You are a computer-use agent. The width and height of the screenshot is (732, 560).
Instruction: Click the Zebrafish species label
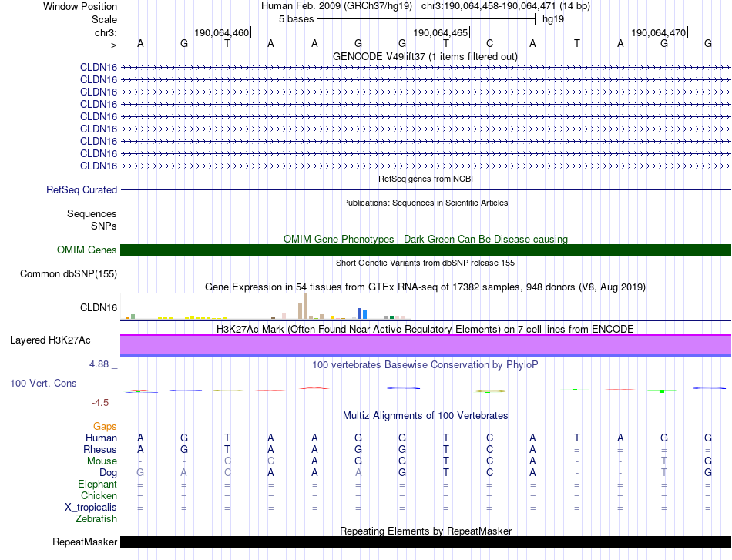pos(96,518)
